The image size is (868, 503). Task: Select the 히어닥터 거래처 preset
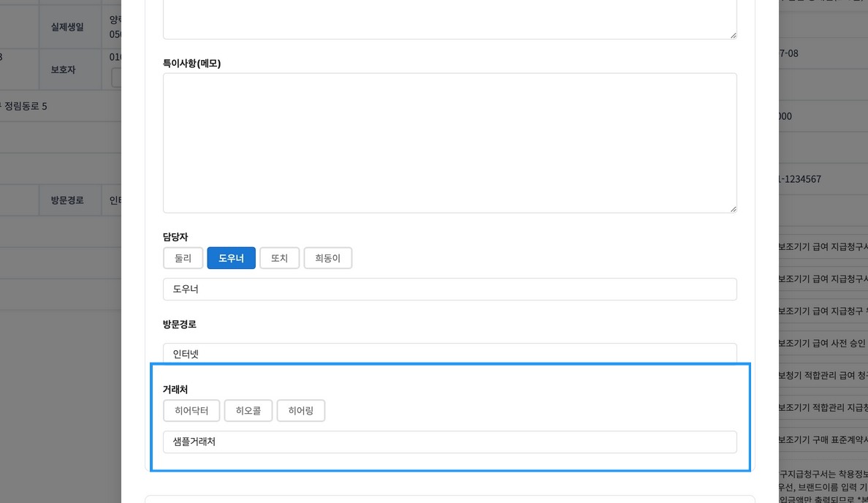click(x=191, y=411)
